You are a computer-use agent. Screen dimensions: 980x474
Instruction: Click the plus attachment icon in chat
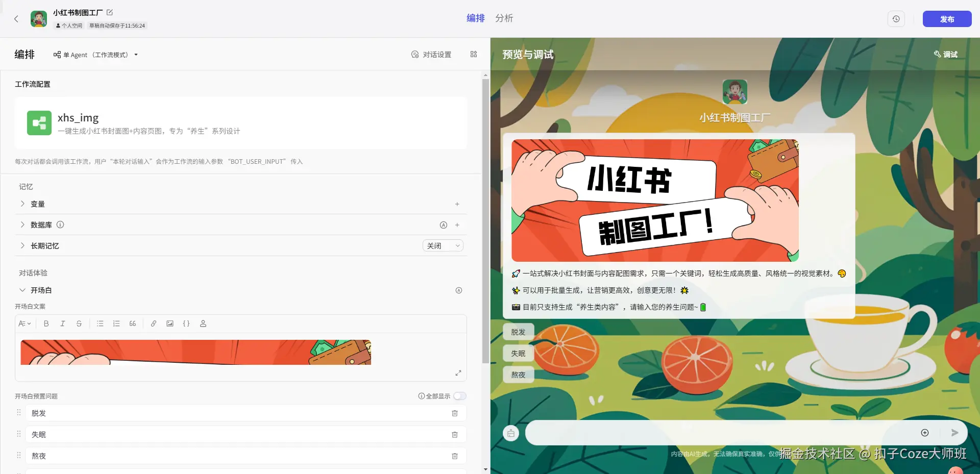pyautogui.click(x=925, y=433)
